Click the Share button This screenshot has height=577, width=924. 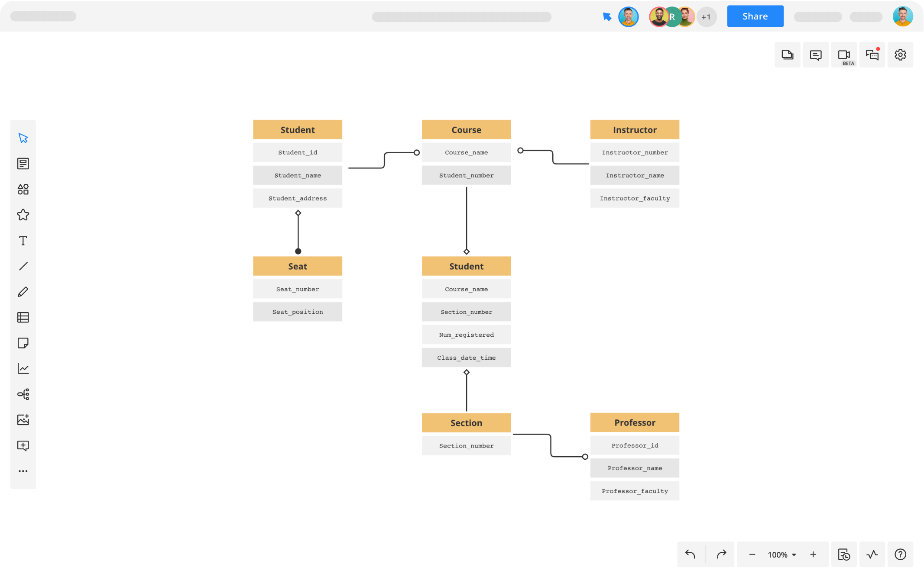(x=755, y=16)
